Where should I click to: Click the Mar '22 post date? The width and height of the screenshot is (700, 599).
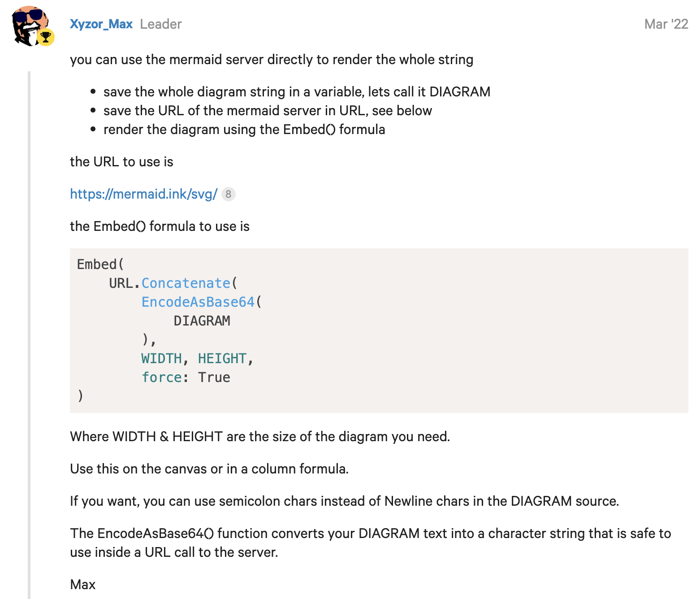(x=665, y=24)
